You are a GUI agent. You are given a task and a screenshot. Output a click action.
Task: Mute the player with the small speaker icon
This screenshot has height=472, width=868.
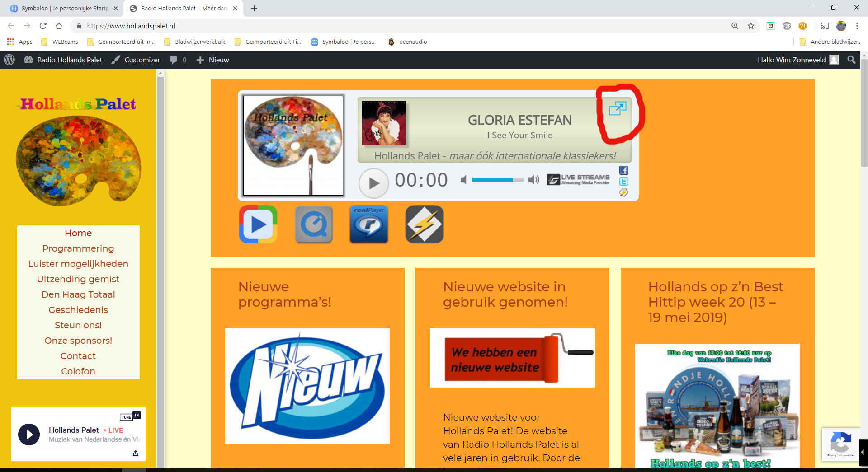[x=463, y=180]
